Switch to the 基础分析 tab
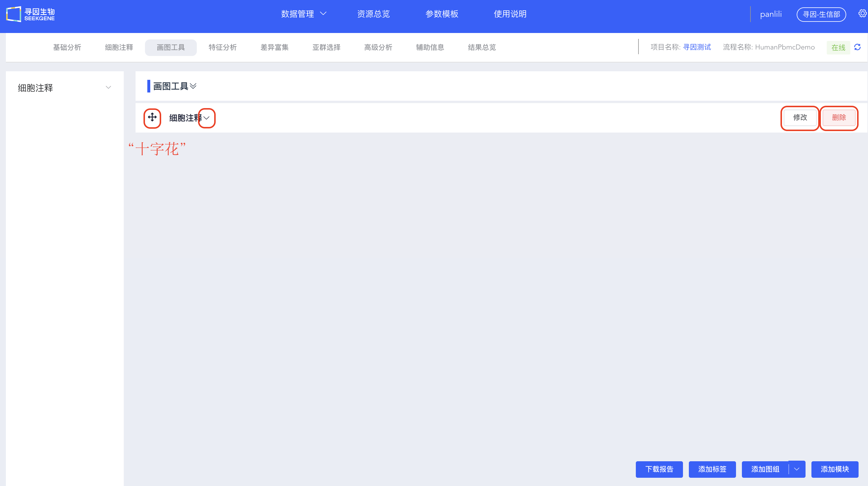Image resolution: width=868 pixels, height=486 pixels. click(x=67, y=47)
